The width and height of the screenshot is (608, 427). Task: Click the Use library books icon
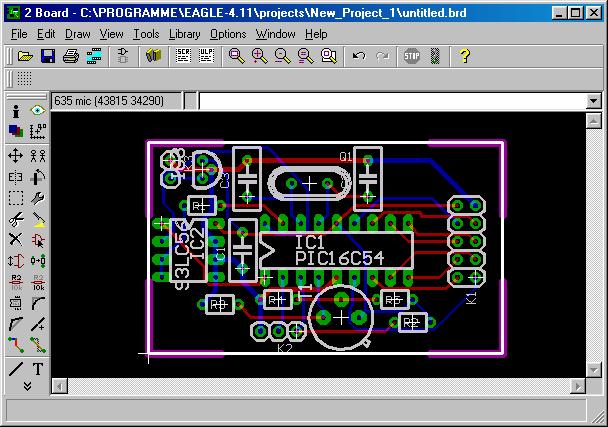pos(154,56)
